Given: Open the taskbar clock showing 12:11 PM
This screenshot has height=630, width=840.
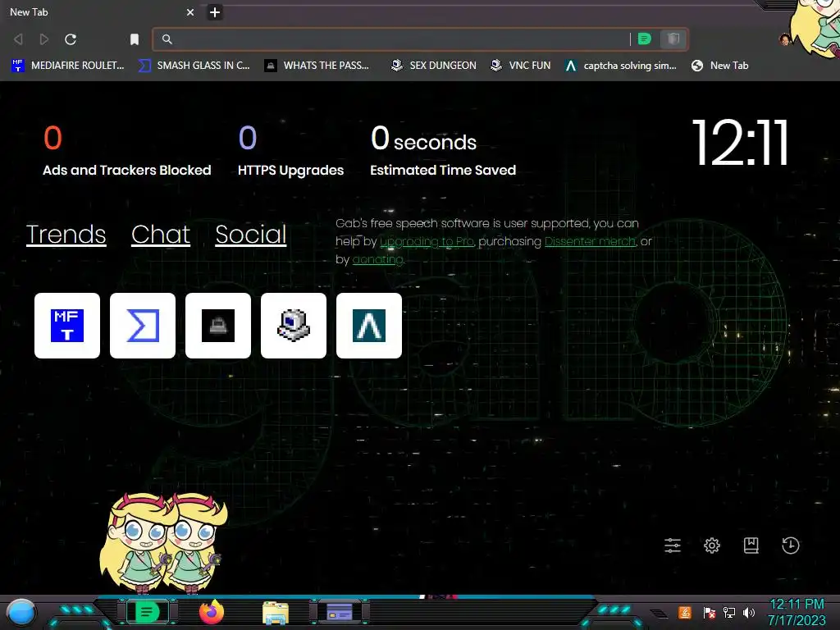Looking at the screenshot, I should 797,612.
